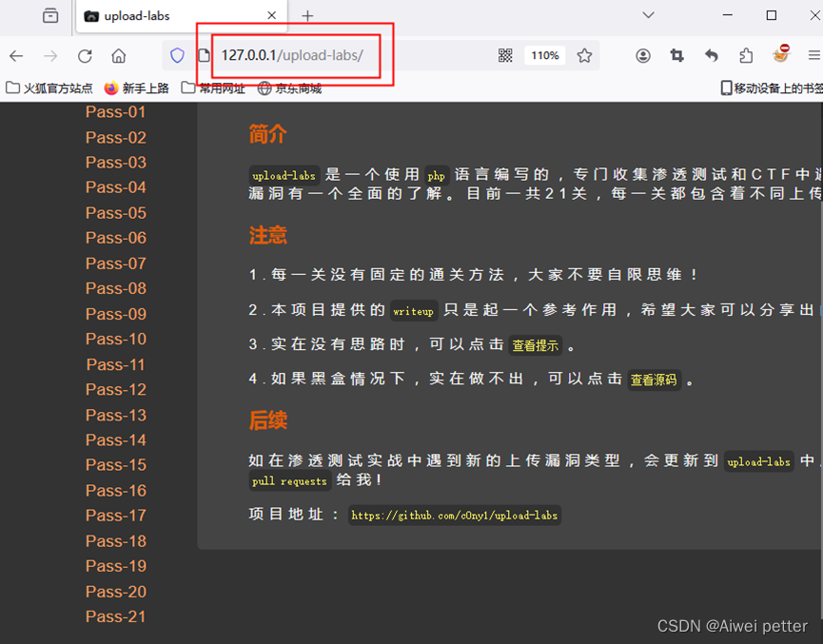The image size is (823, 644).
Task: Go to Pass-09
Action: coord(115,314)
